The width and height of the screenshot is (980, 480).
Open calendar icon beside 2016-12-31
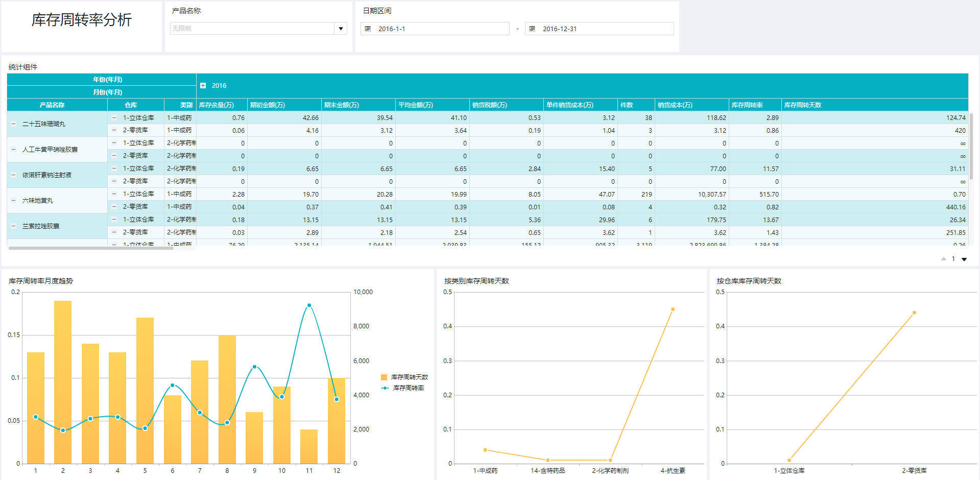pos(532,29)
